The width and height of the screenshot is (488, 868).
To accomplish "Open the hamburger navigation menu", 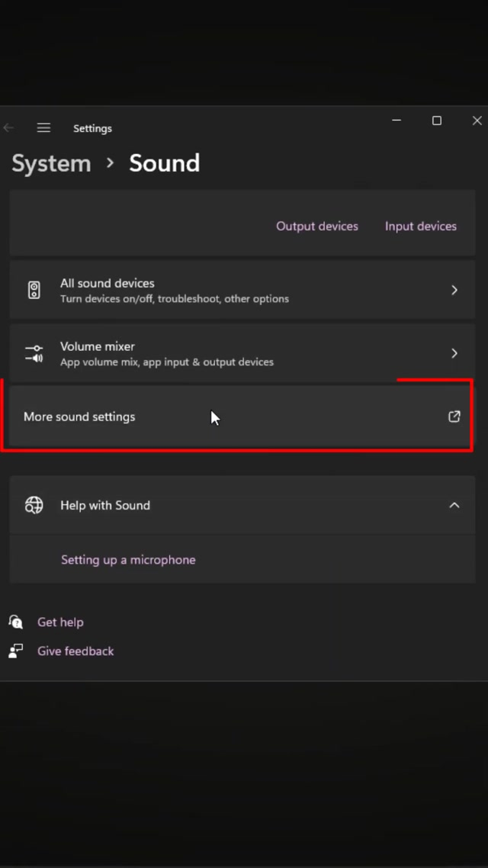I will click(43, 128).
